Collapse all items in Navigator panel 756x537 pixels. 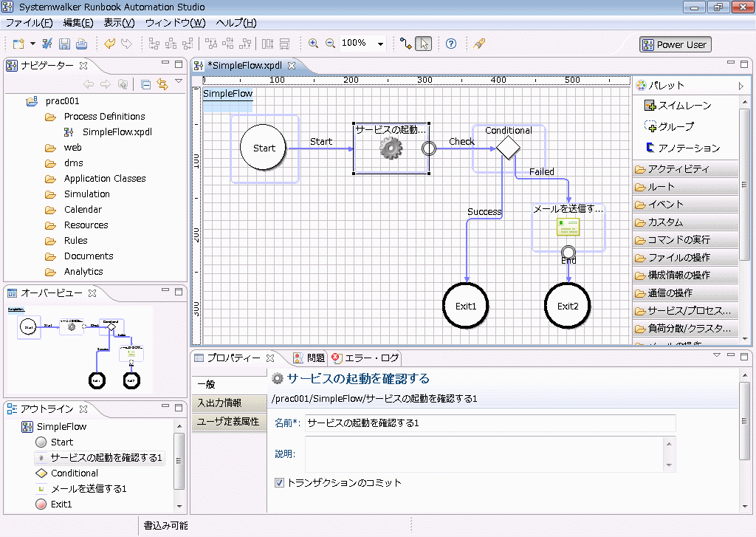[145, 85]
